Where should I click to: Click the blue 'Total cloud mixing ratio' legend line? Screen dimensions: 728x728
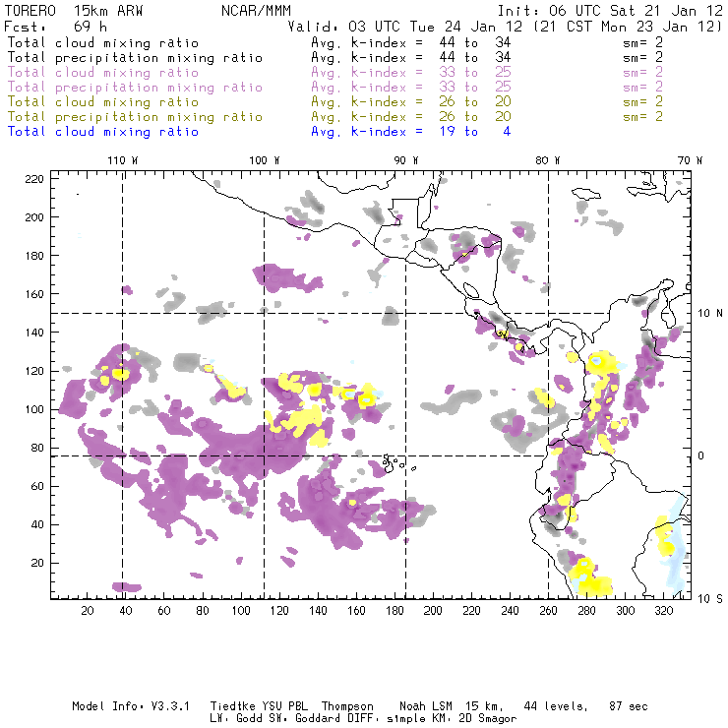tap(103, 132)
